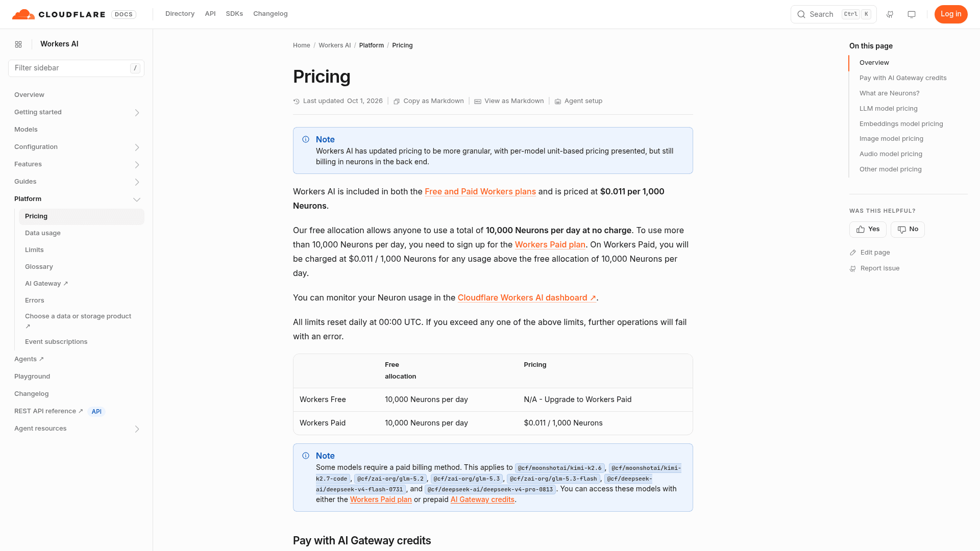Screen dimensions: 980x551
Task: Open the Directory menu item
Action: click(180, 14)
